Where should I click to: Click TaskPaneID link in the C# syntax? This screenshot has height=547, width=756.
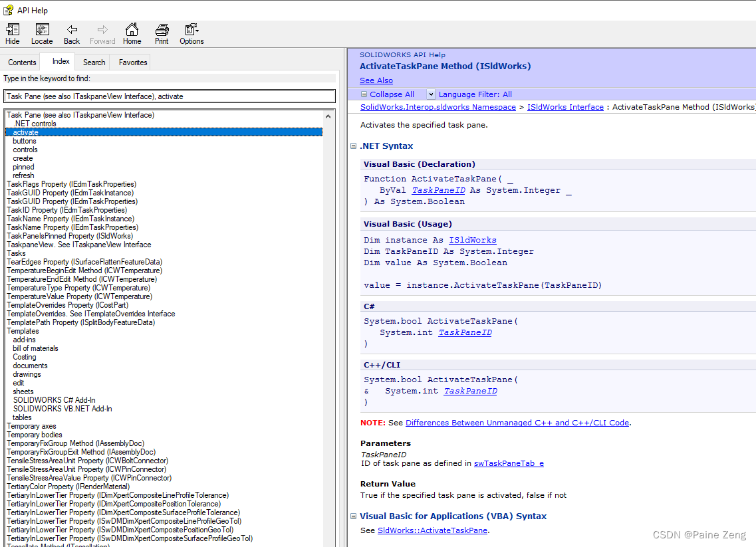465,332
